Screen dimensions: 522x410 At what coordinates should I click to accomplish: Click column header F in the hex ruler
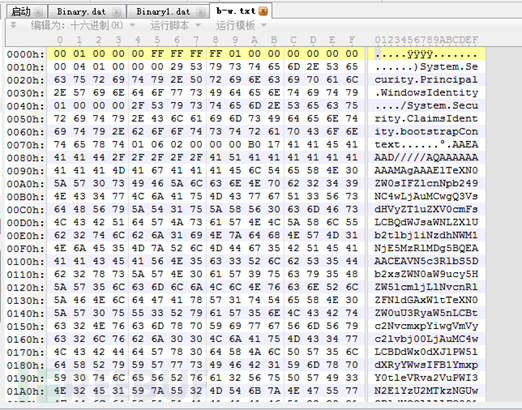pos(352,40)
